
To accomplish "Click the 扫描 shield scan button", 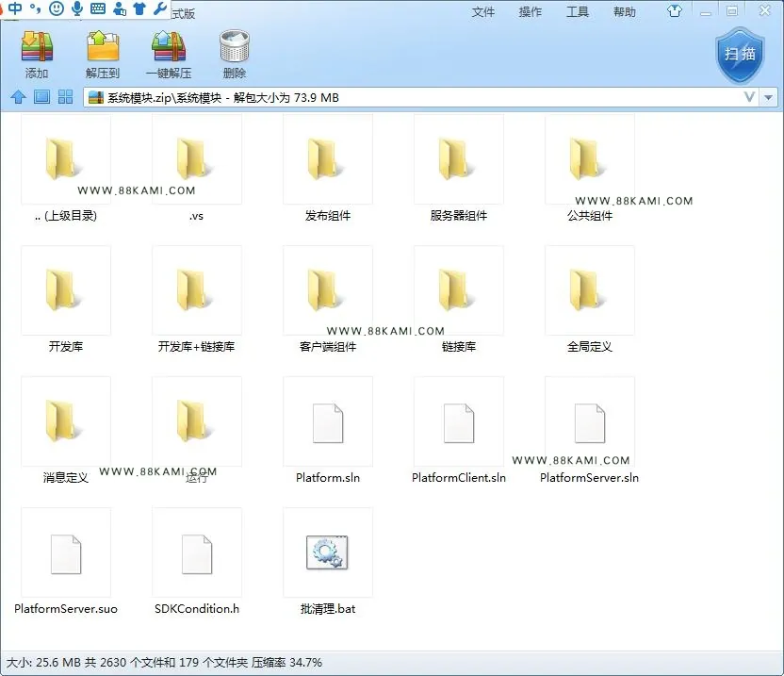I will tap(740, 56).
